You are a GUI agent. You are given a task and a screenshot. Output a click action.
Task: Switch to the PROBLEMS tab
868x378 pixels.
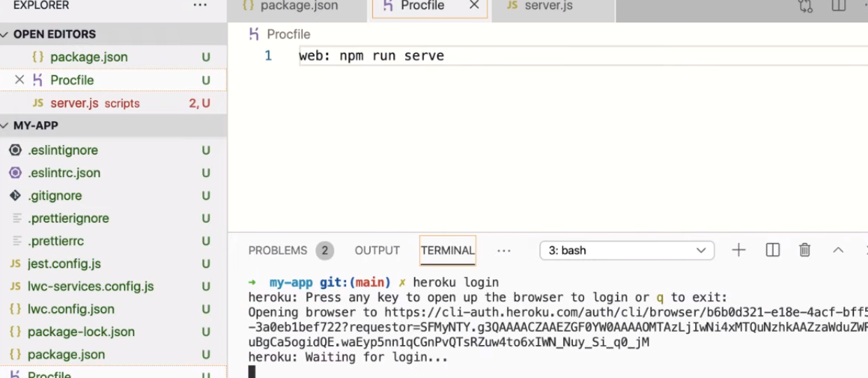coord(278,251)
